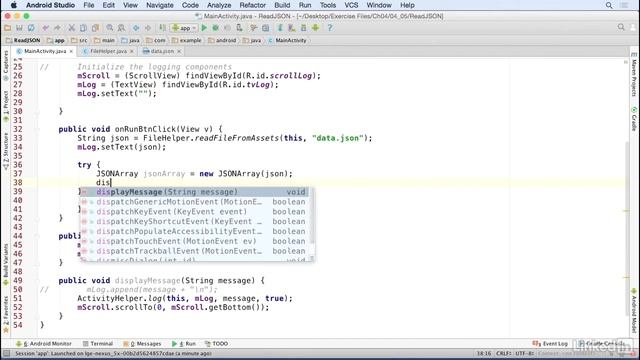This screenshot has width=640, height=360.
Task: Click the Find magnifier icon
Action: tap(110, 28)
